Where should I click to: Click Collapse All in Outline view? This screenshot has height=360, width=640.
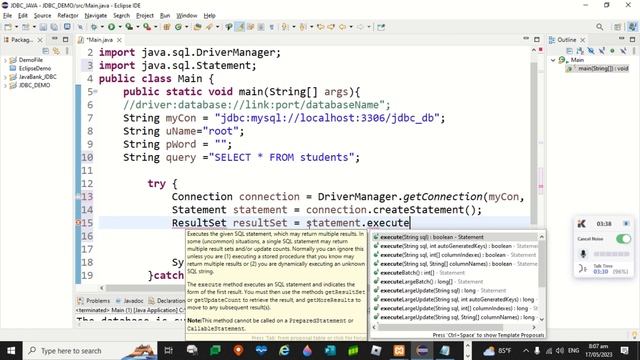569,51
